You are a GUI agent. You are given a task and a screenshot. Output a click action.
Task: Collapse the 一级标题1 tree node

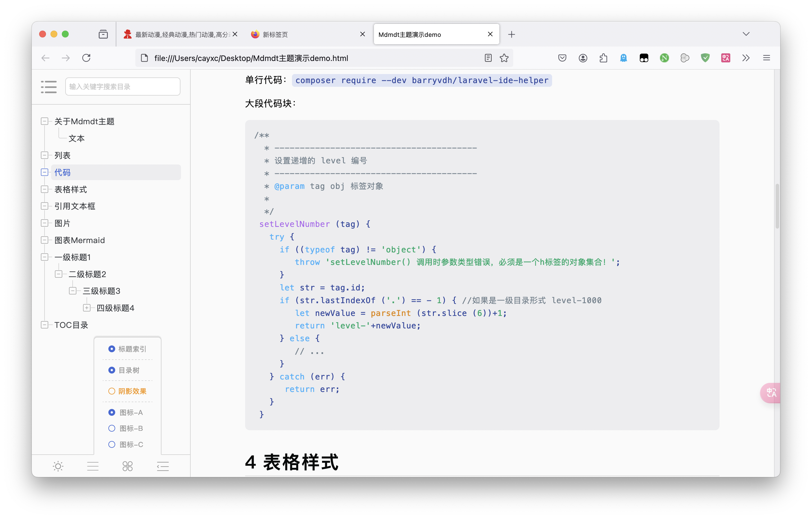coord(44,257)
